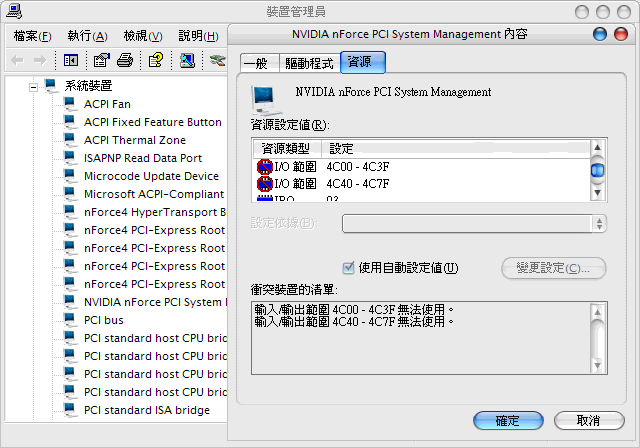Click the scan hardware changes toolbar icon
Viewport: 640px width, 448px height.
[187, 61]
